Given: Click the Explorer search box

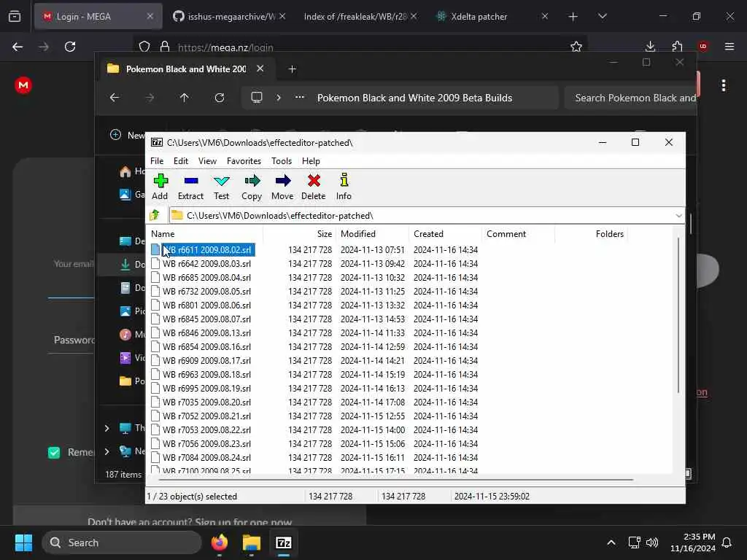Looking at the screenshot, I should 631,98.
